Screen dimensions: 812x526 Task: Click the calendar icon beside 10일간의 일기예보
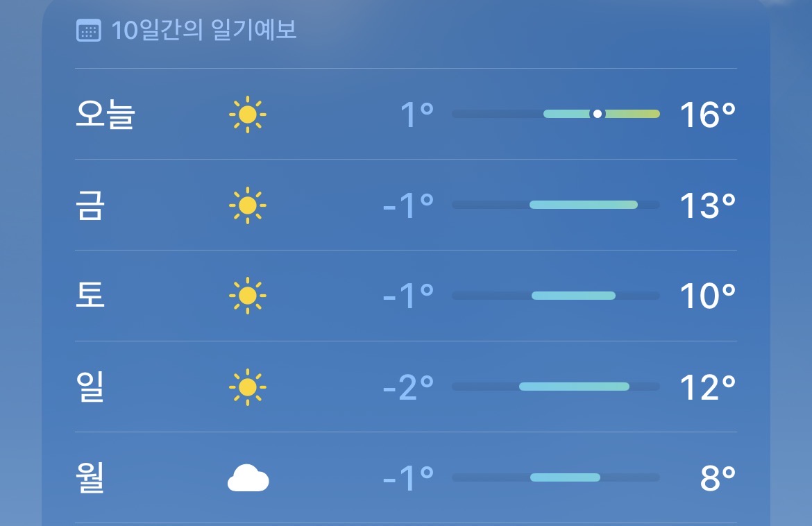click(88, 31)
